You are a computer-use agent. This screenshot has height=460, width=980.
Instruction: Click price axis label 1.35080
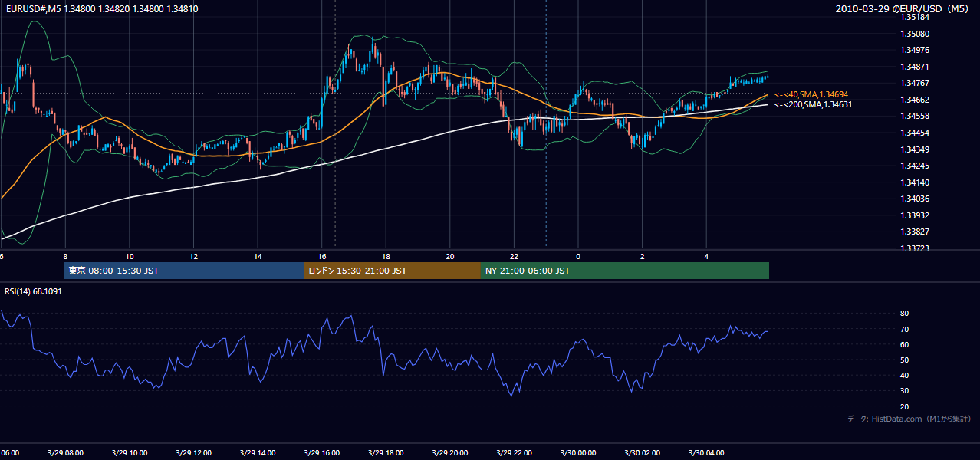(x=915, y=34)
